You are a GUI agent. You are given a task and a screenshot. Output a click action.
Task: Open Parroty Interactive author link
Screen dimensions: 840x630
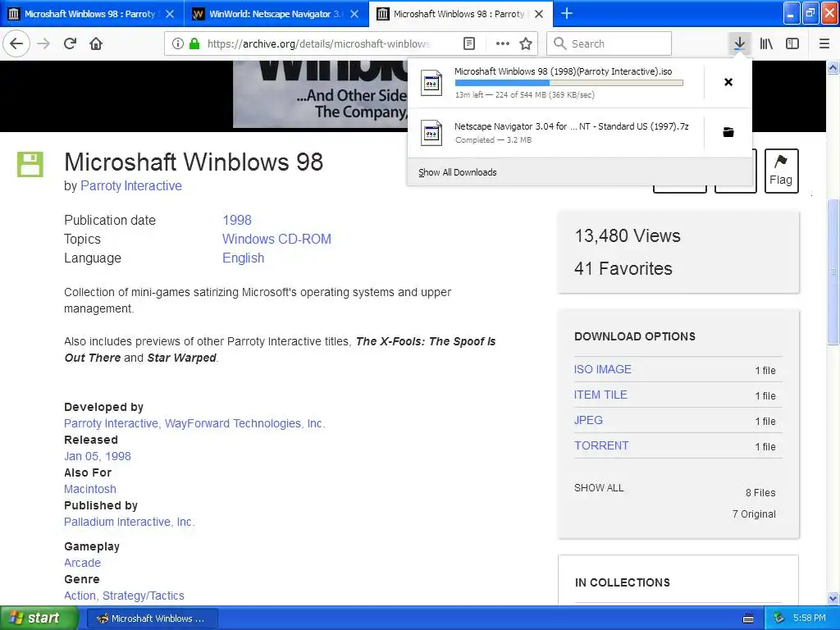(130, 186)
